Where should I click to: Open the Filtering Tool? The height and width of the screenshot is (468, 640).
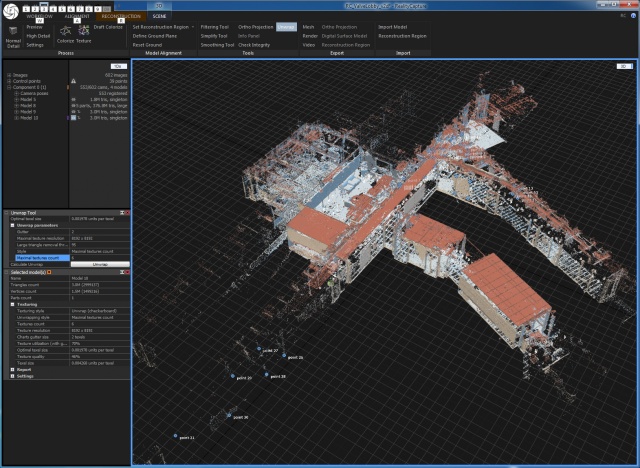215,27
